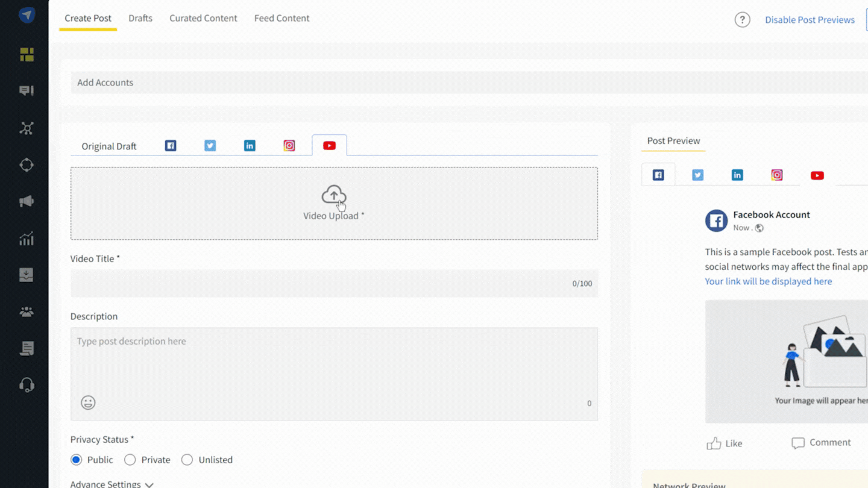Click the analytics bar chart icon
The width and height of the screenshot is (868, 488).
click(x=26, y=239)
